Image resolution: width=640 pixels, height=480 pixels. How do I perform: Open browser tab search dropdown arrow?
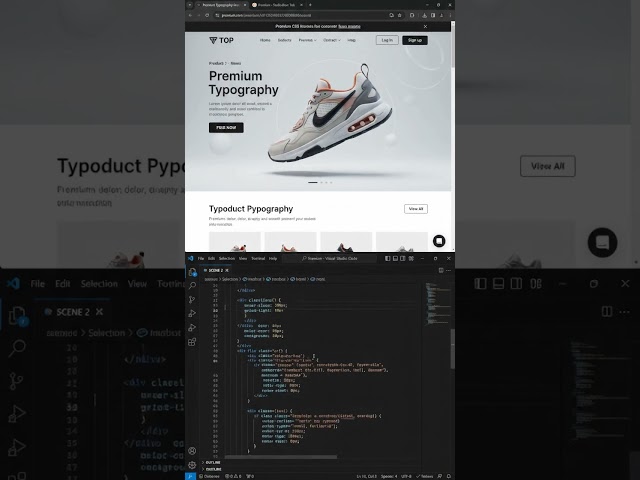point(190,5)
